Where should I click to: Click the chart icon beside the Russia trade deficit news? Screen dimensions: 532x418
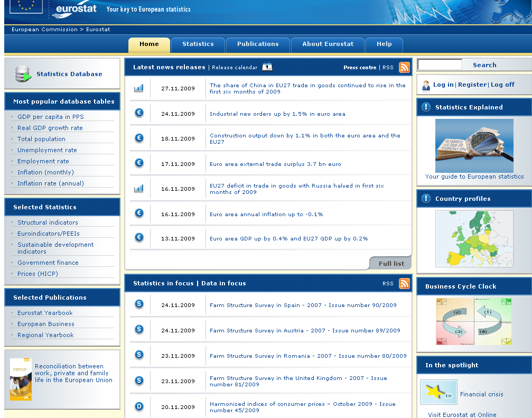pos(139,189)
